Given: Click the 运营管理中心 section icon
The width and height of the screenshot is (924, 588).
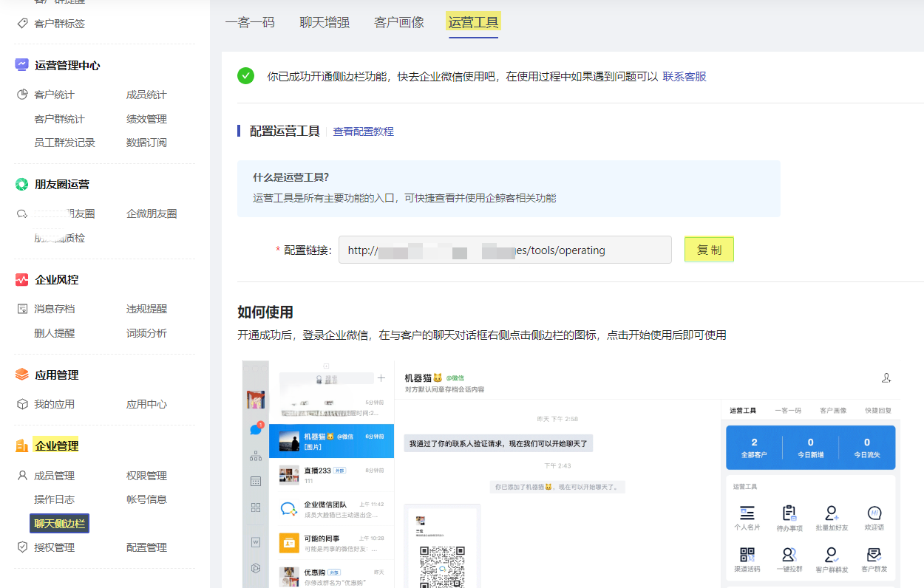Looking at the screenshot, I should (x=22, y=65).
